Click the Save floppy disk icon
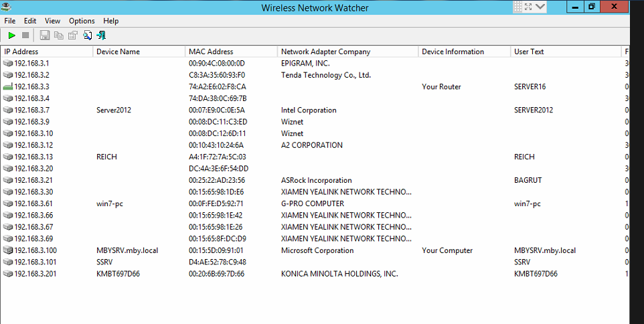 45,35
